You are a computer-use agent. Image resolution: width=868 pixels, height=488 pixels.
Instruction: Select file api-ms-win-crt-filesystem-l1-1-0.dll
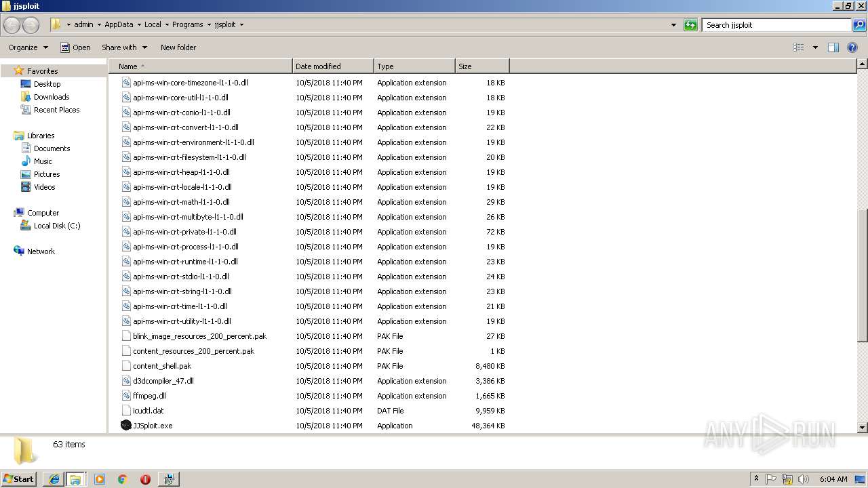189,157
